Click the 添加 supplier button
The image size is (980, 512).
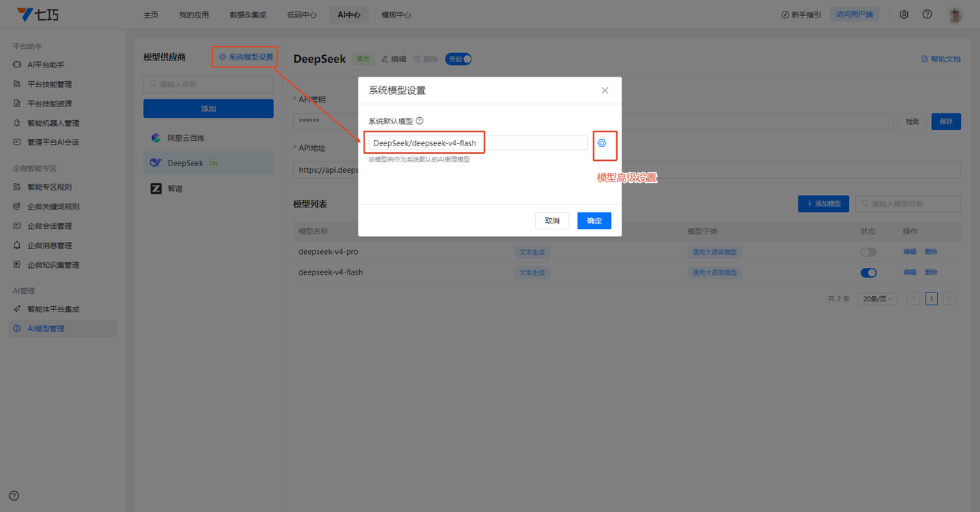coord(208,109)
